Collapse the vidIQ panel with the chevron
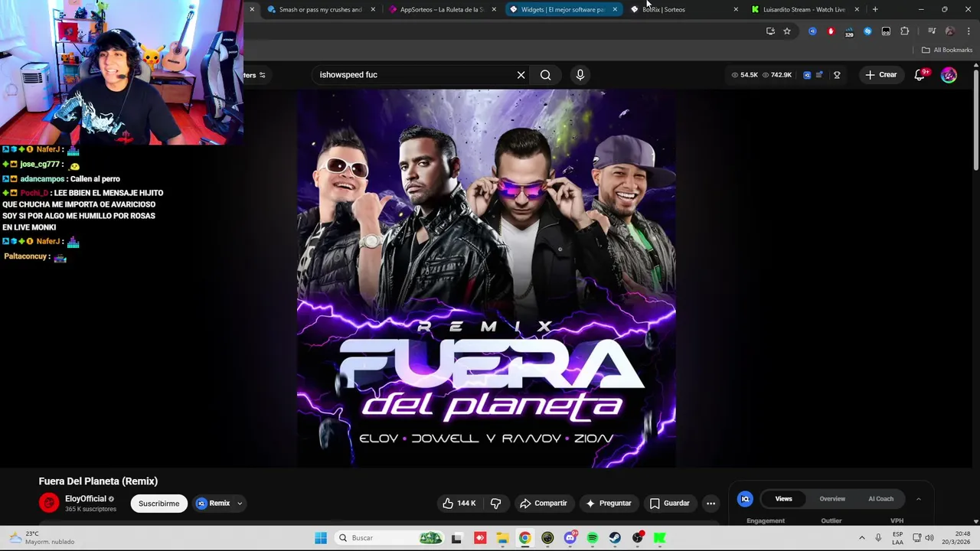The image size is (980, 551). [x=918, y=499]
